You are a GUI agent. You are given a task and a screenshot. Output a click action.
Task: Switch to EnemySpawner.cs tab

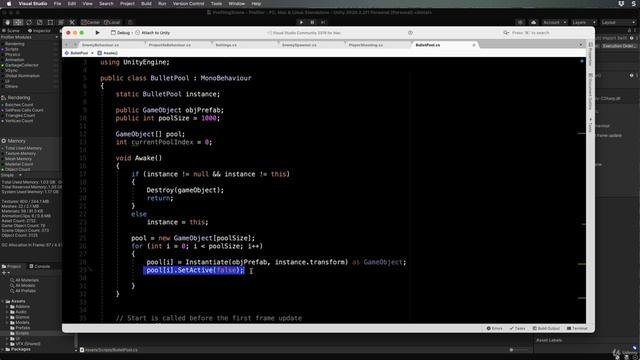(299, 45)
